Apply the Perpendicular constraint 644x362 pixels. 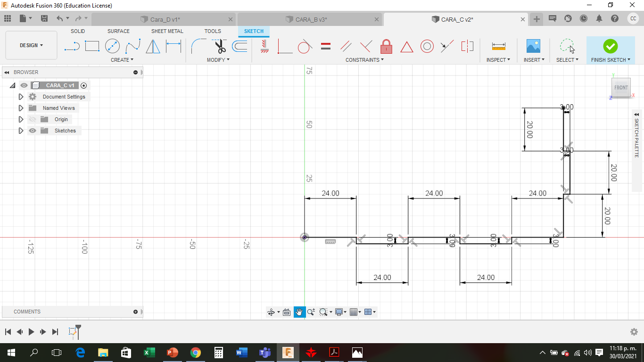click(x=366, y=46)
